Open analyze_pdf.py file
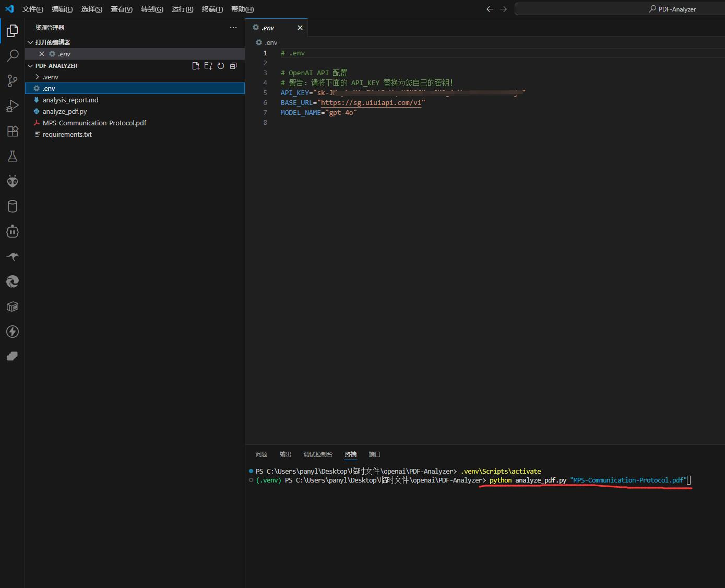The image size is (725, 588). (135, 111)
